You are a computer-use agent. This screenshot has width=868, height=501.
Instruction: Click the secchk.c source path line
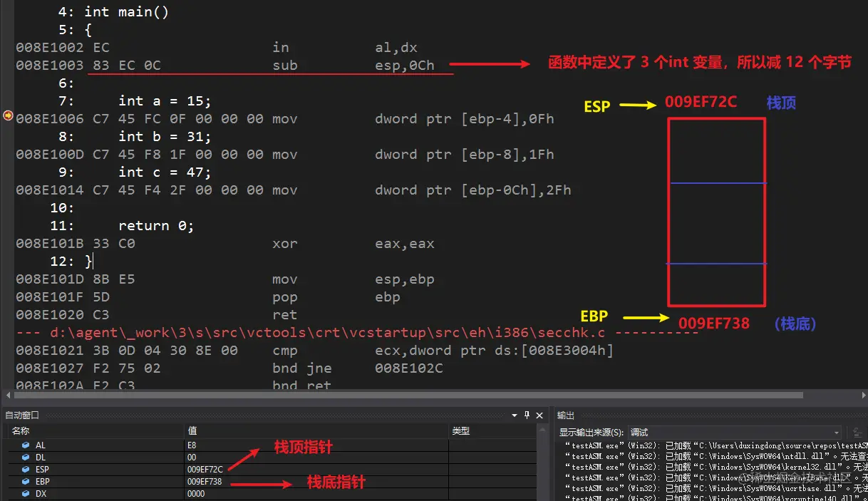(x=356, y=333)
